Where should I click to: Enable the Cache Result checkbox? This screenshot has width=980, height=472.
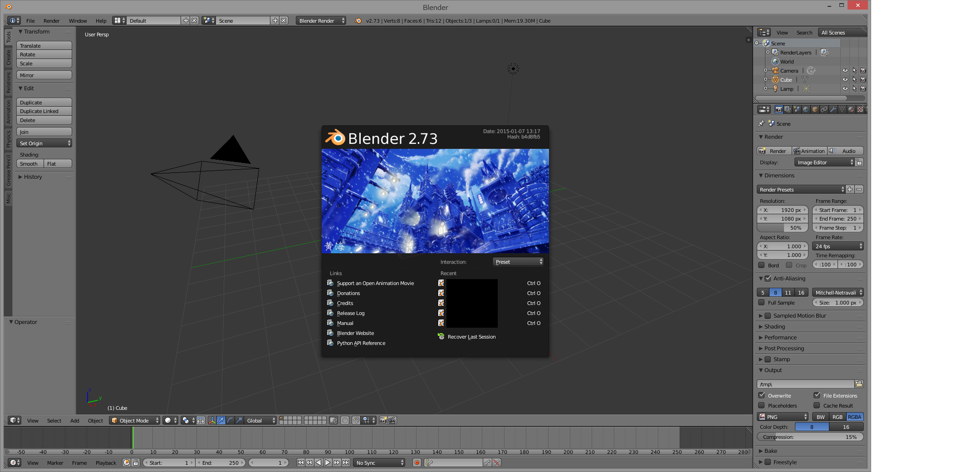tap(817, 405)
